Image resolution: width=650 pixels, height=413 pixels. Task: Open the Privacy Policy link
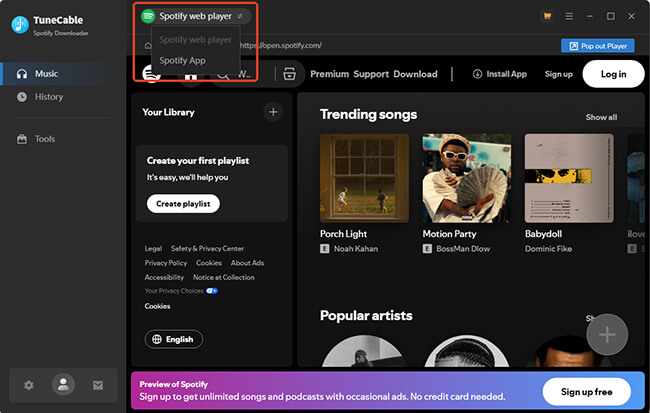tap(165, 263)
